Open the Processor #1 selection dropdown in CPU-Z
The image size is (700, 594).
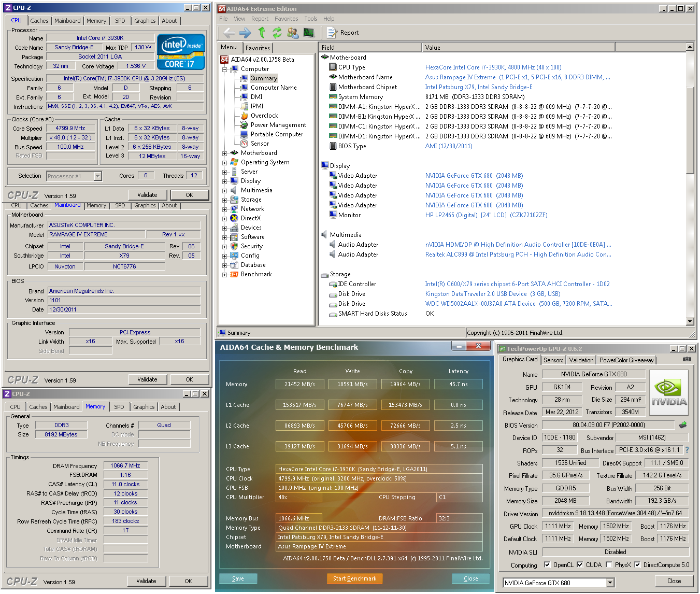(x=97, y=176)
